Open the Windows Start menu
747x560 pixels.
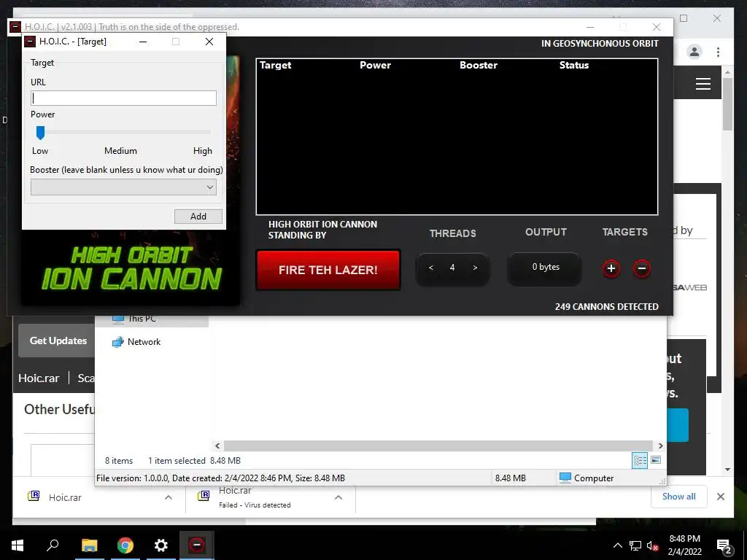(18, 545)
